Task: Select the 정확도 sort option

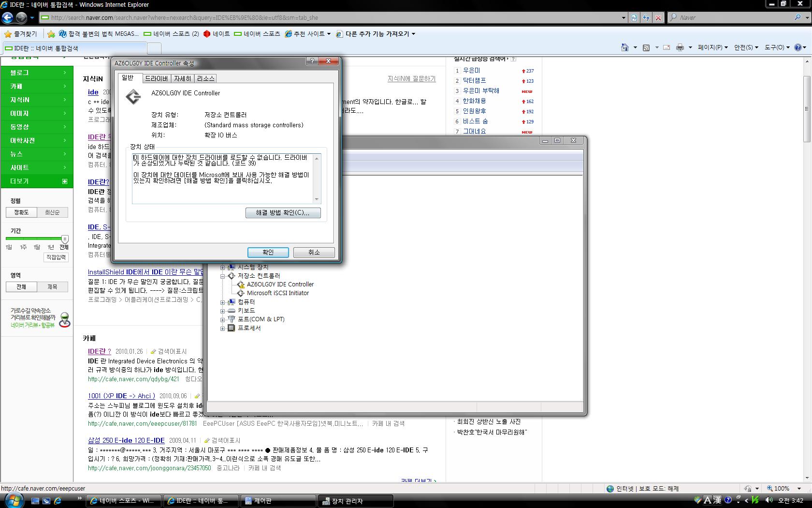Action: tap(22, 212)
